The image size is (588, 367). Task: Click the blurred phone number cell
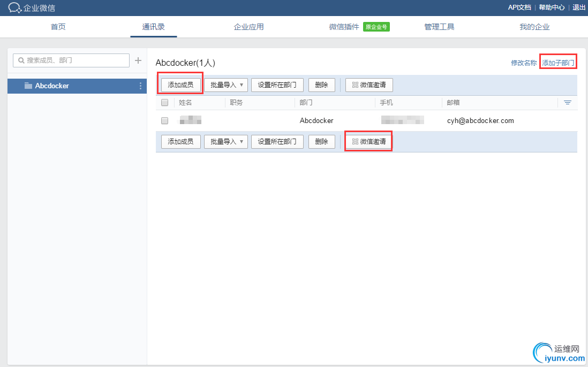click(402, 120)
